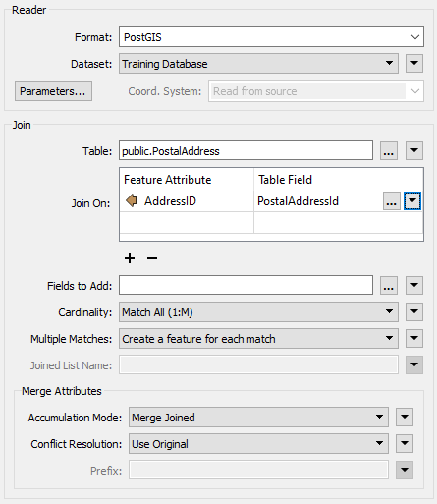The height and width of the screenshot is (504, 437).
Task: Click into the Fields to Add text box
Action: (x=246, y=285)
